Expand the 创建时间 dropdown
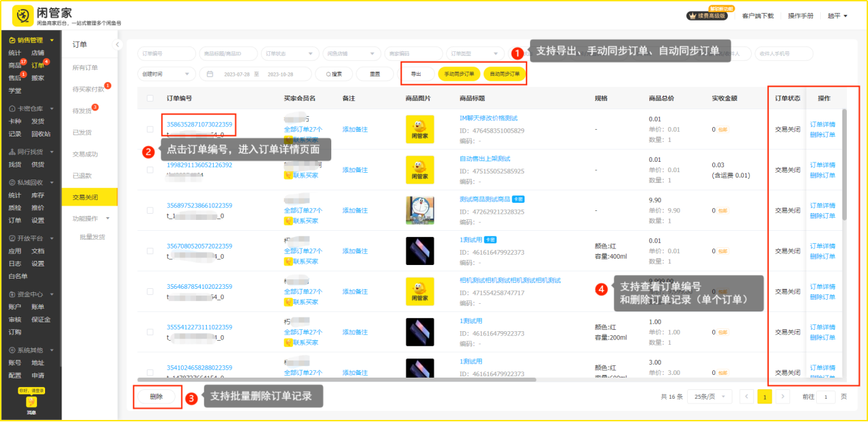 tap(167, 74)
